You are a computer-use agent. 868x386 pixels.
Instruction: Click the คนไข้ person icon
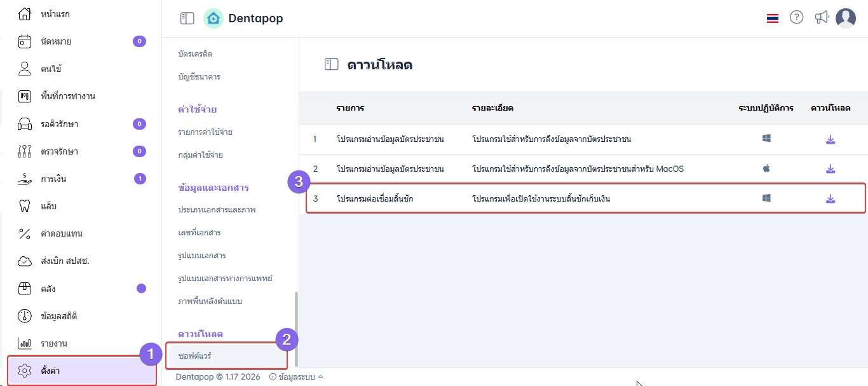pyautogui.click(x=25, y=69)
